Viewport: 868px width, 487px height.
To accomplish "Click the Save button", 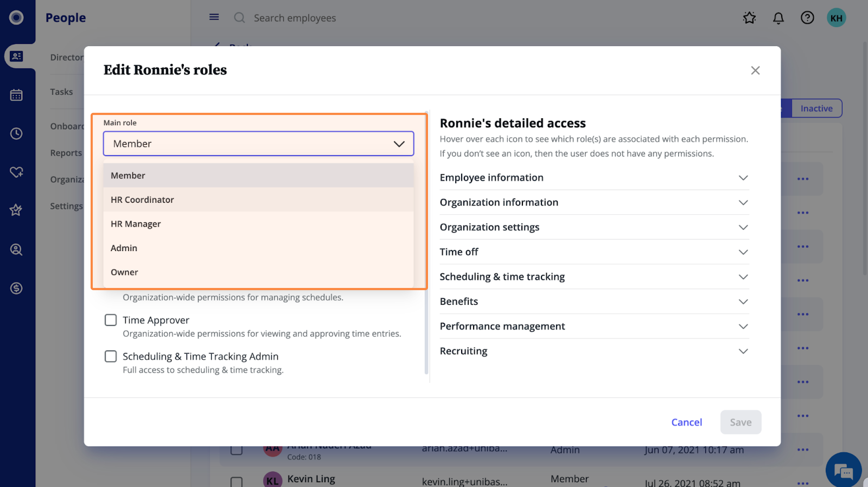I will point(741,422).
